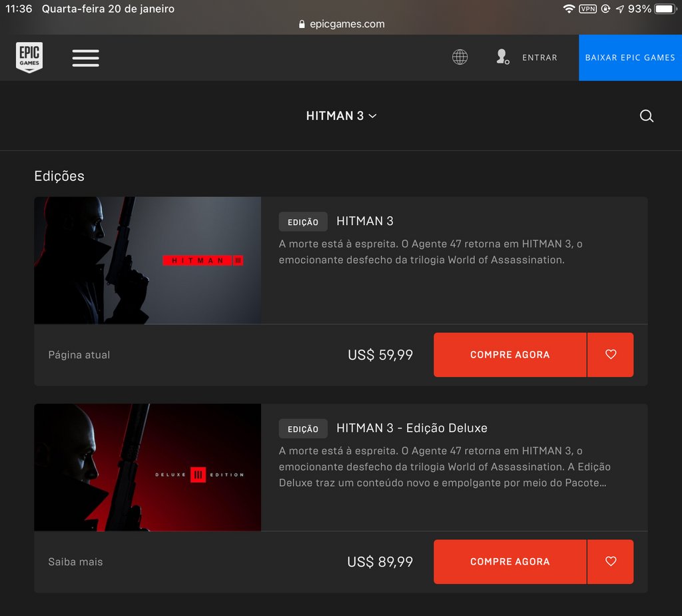Click the US$ 59,99 price

coord(380,354)
